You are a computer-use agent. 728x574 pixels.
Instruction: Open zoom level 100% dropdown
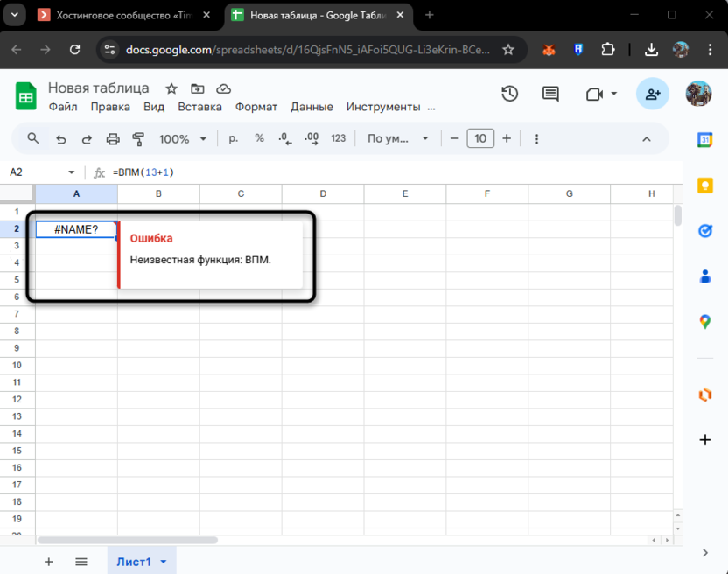point(183,139)
